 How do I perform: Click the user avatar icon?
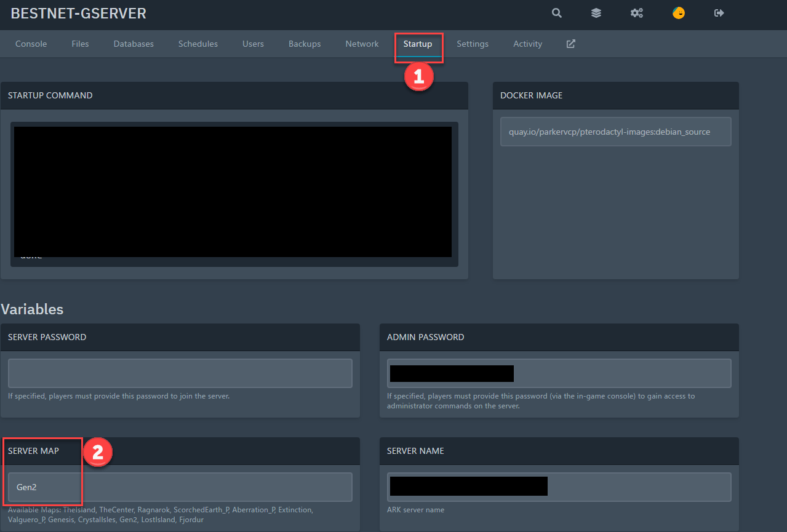click(x=678, y=13)
